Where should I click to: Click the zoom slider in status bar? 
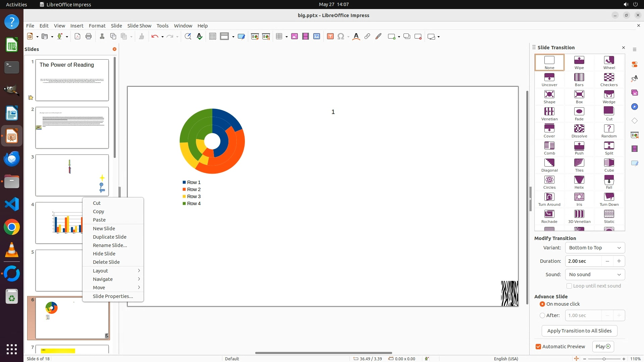(x=604, y=359)
